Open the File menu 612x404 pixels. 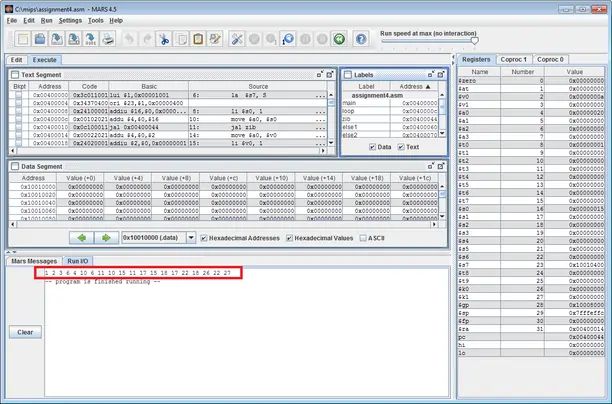(12, 20)
